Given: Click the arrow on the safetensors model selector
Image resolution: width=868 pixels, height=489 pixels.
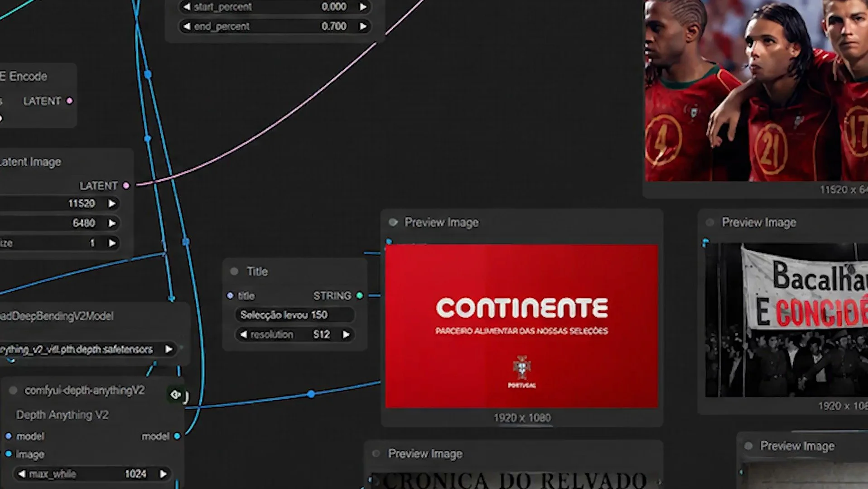Looking at the screenshot, I should click(x=169, y=349).
